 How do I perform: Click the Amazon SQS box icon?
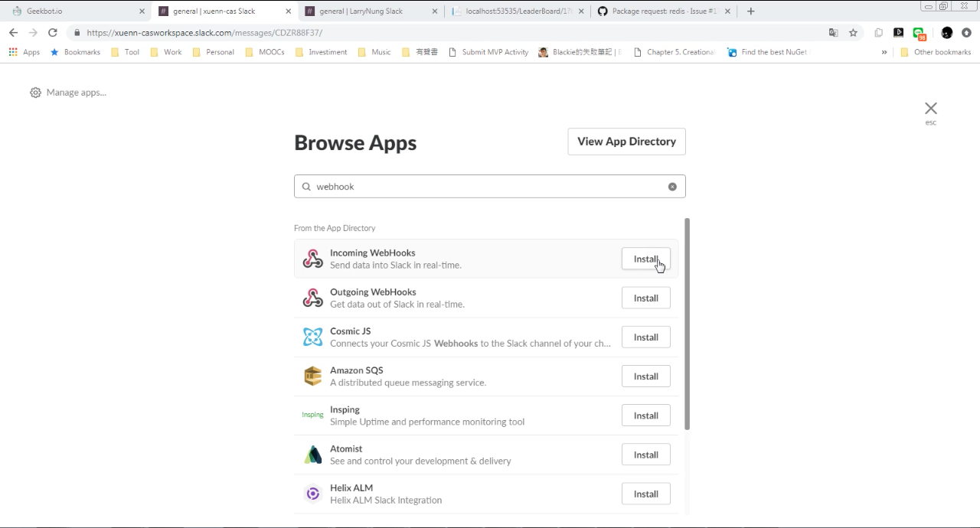pos(312,376)
